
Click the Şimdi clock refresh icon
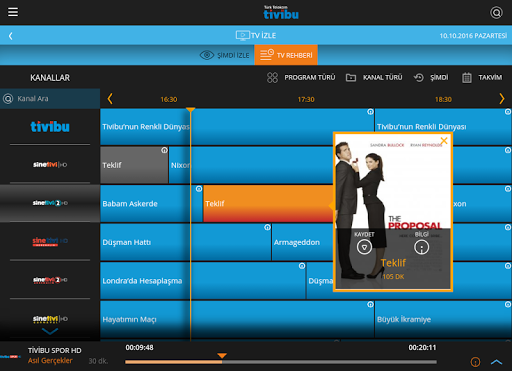tap(419, 78)
